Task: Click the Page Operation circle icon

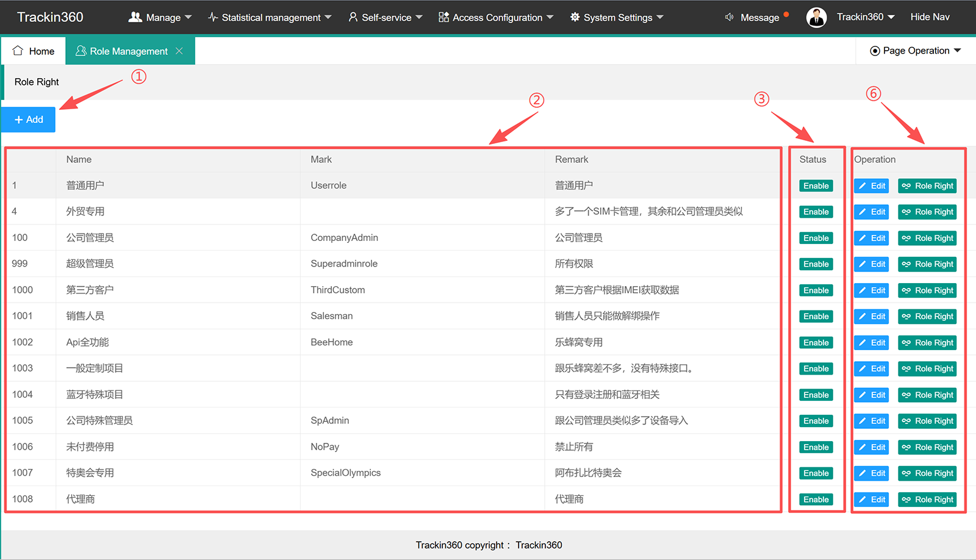Action: [875, 51]
